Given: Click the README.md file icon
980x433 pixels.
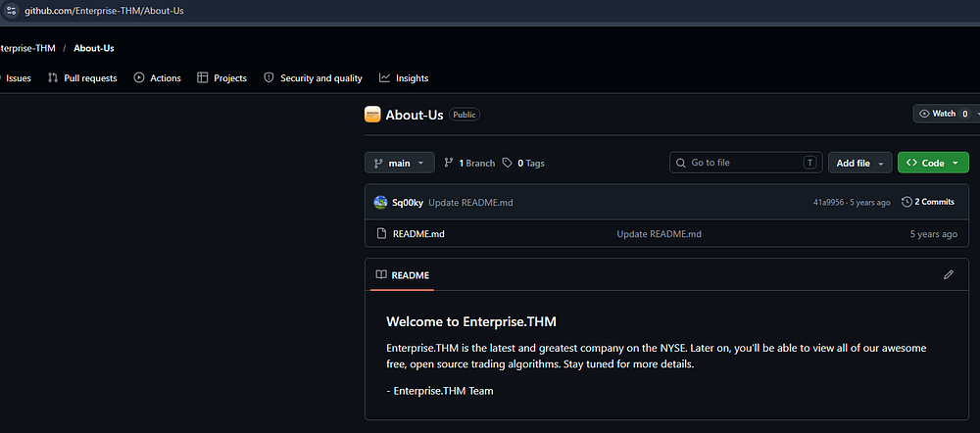Looking at the screenshot, I should pos(382,234).
